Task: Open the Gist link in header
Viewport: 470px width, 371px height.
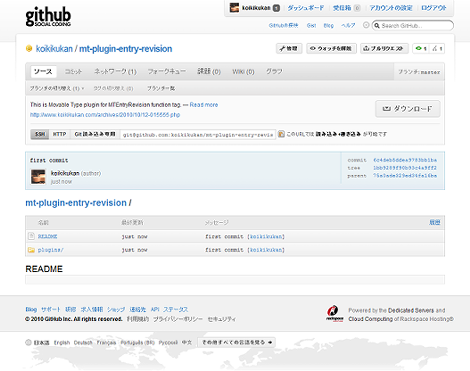Action: point(311,25)
